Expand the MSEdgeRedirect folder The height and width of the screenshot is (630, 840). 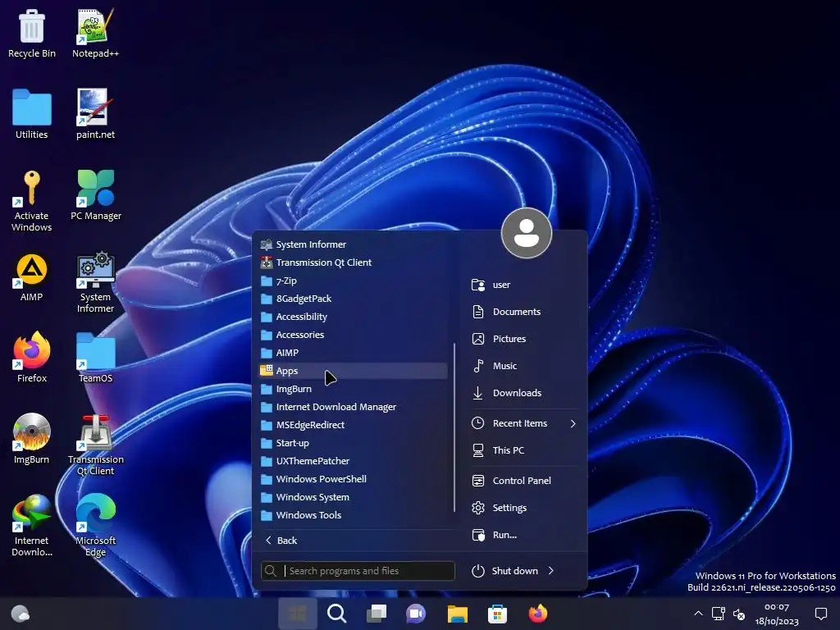point(353,426)
